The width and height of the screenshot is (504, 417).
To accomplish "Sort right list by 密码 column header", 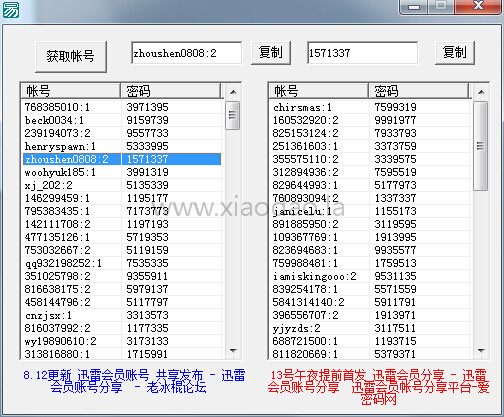I will click(x=418, y=91).
